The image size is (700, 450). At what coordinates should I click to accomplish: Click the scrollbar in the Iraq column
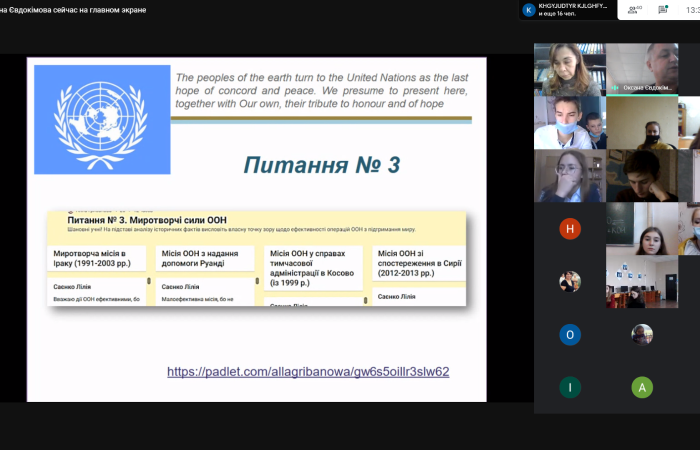pyautogui.click(x=149, y=284)
